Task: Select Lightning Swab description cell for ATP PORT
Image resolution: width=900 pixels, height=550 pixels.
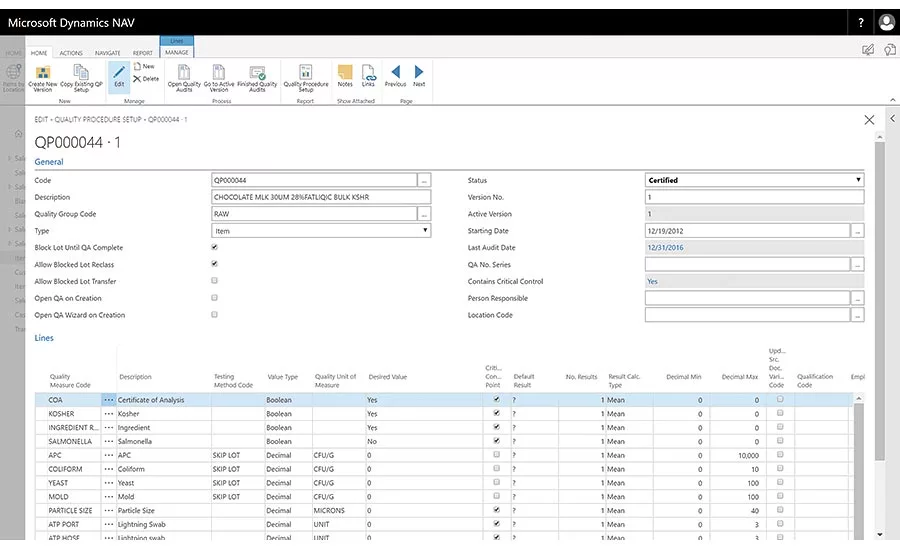Action: tap(164, 524)
